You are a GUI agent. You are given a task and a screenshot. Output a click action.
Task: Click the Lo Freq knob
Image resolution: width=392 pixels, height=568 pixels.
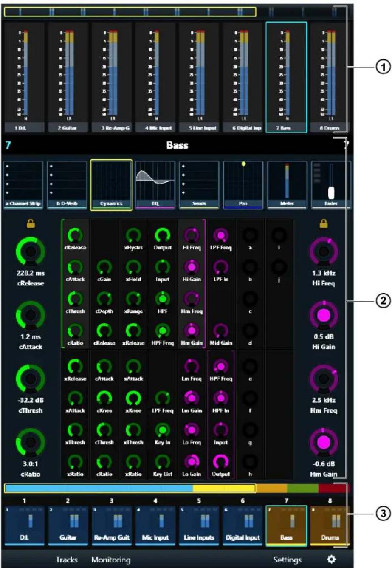point(191,430)
